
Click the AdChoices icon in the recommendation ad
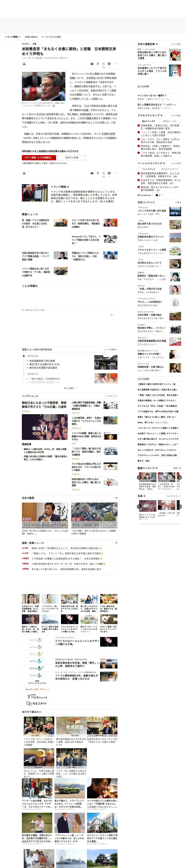click(112, 315)
